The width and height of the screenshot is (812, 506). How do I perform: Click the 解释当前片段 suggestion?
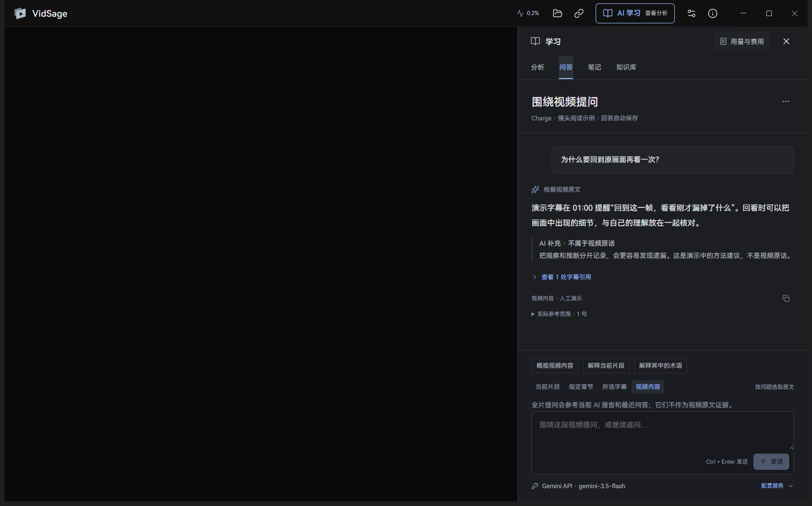click(606, 366)
